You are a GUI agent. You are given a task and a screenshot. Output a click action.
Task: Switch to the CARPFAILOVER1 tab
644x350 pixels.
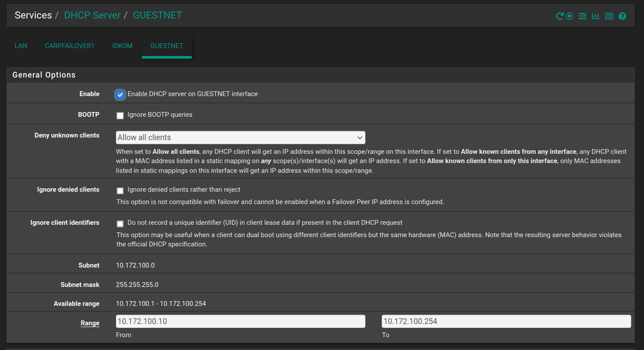[x=70, y=46]
